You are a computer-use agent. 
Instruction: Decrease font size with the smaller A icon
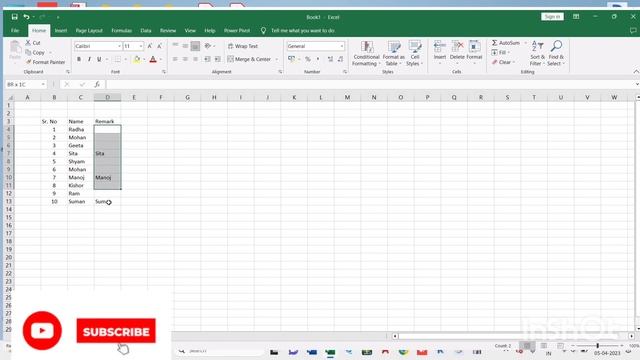click(160, 46)
